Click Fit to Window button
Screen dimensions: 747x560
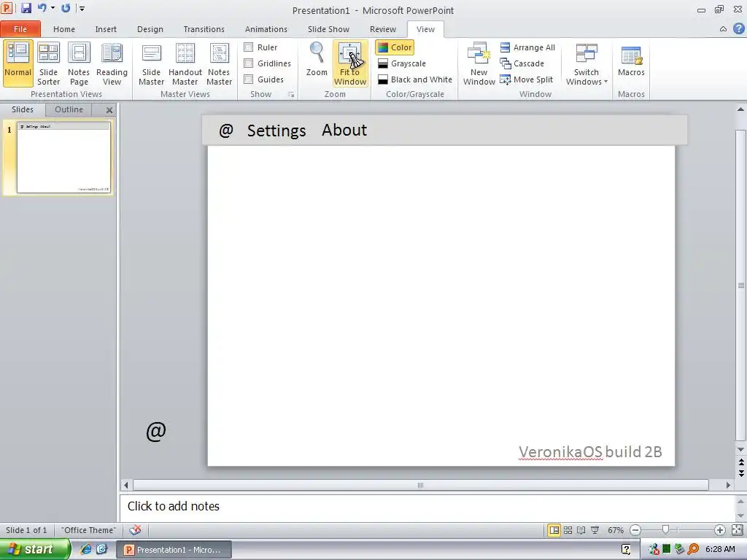(350, 63)
